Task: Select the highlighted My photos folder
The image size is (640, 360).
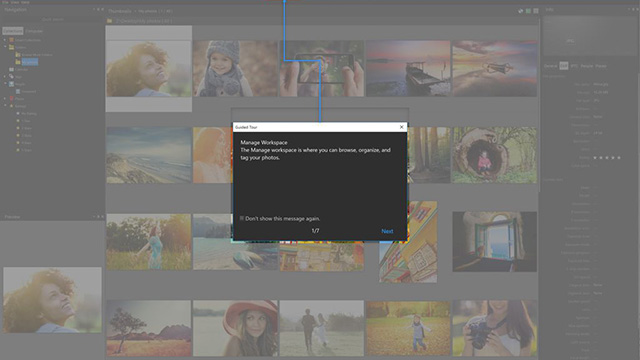Action: (x=30, y=62)
